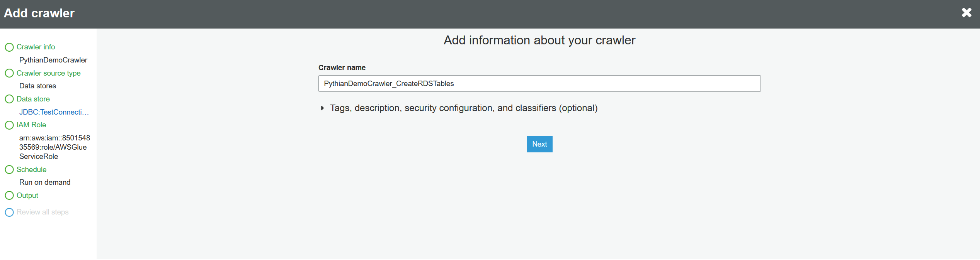Open the Crawler source type step label

coord(48,73)
